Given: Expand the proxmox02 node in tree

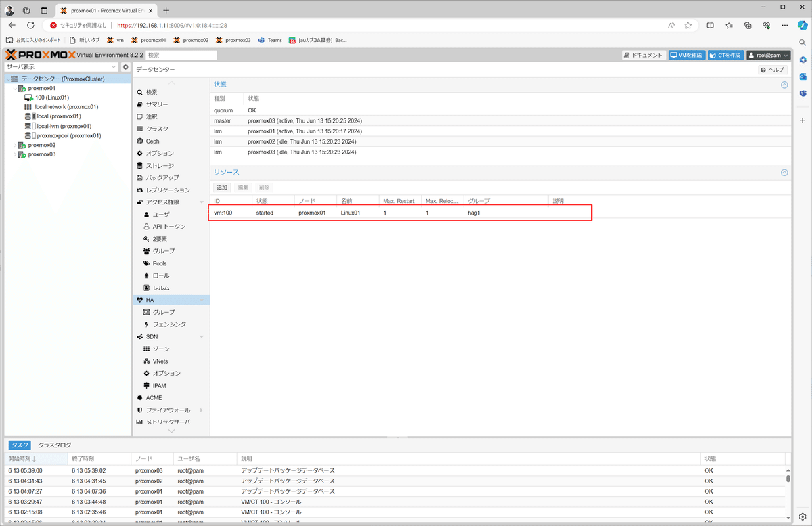Looking at the screenshot, I should [15, 145].
